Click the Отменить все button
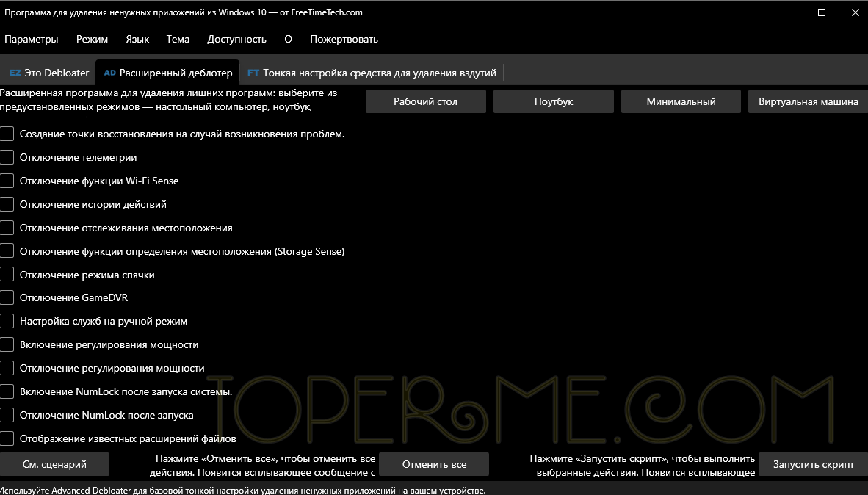This screenshot has width=868, height=495. pos(435,465)
